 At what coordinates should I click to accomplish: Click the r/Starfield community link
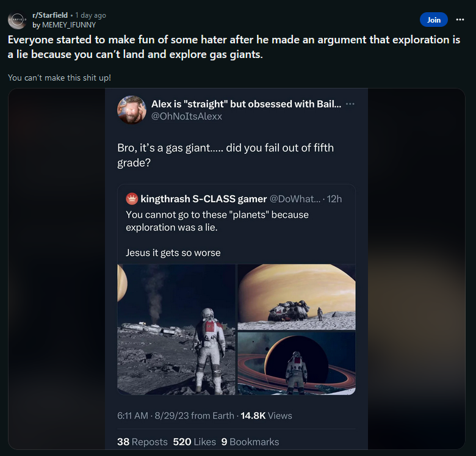[50, 15]
